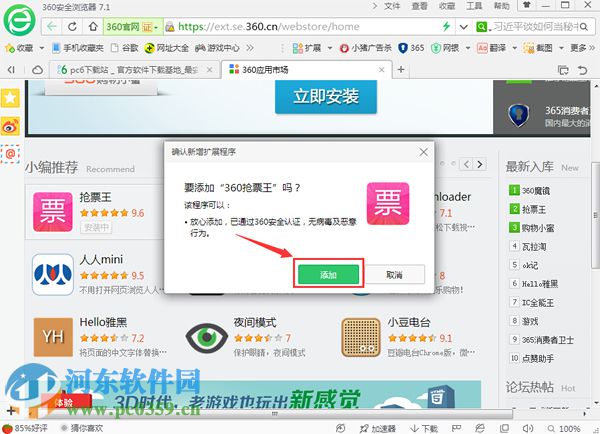Open 购物小蜜 in newest list
The height and width of the screenshot is (434, 600).
[538, 228]
